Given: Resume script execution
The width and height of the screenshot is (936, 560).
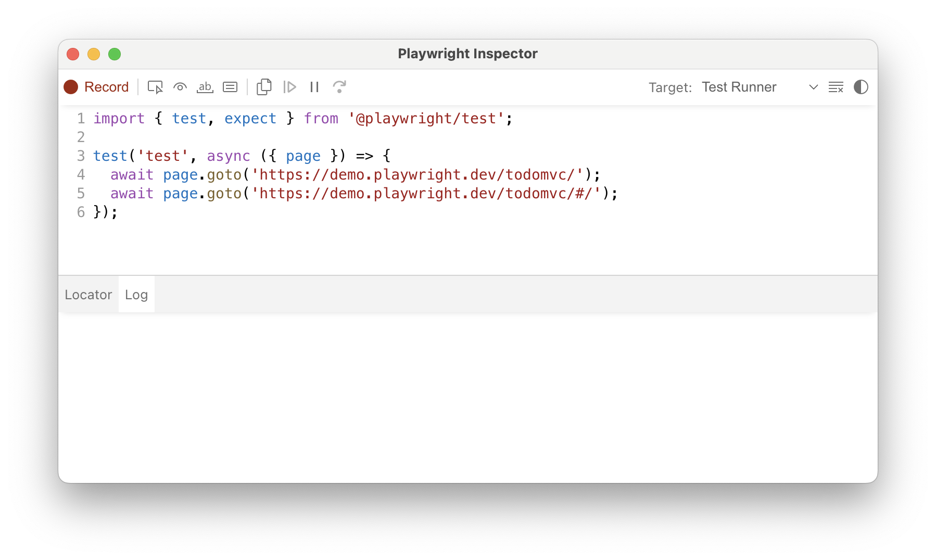Looking at the screenshot, I should click(290, 87).
